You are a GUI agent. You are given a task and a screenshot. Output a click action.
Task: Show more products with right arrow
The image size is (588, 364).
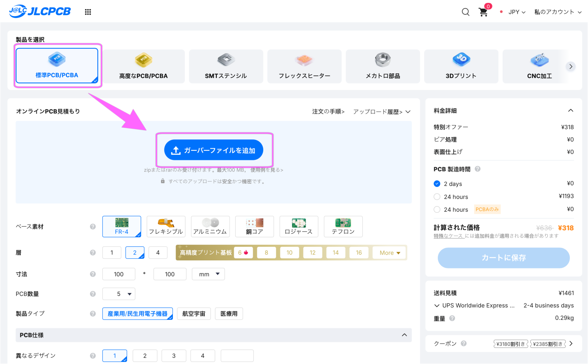(571, 66)
